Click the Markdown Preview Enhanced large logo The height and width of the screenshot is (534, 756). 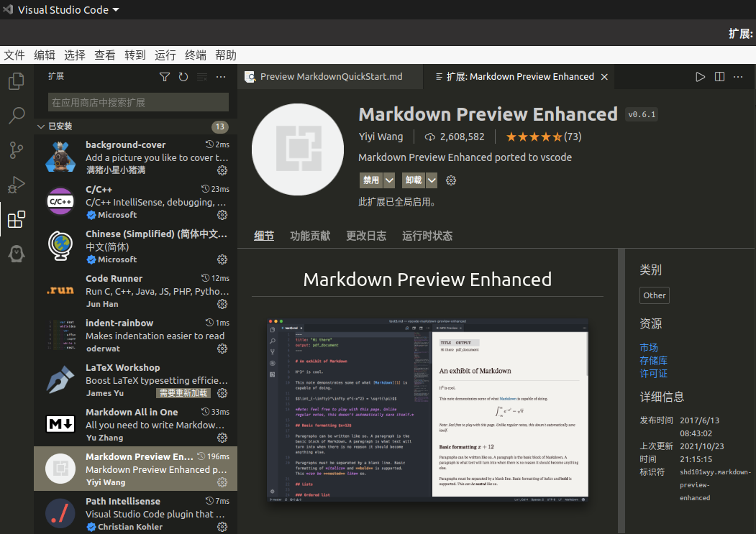(x=298, y=149)
